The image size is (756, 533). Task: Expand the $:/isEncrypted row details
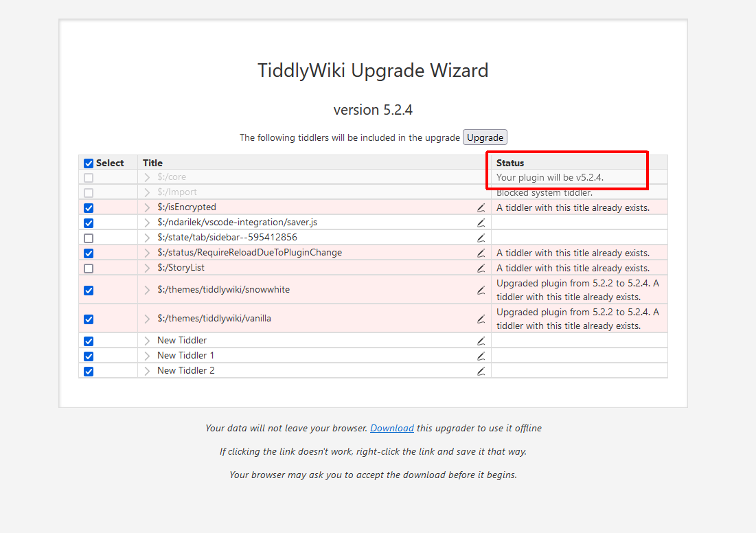click(146, 207)
